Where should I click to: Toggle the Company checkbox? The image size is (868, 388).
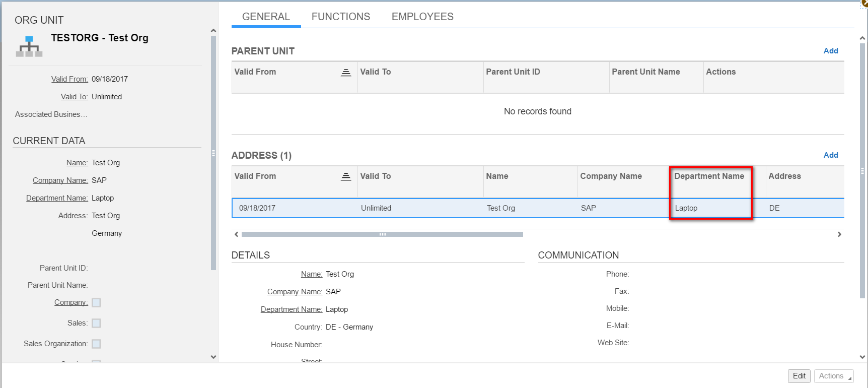coord(96,302)
